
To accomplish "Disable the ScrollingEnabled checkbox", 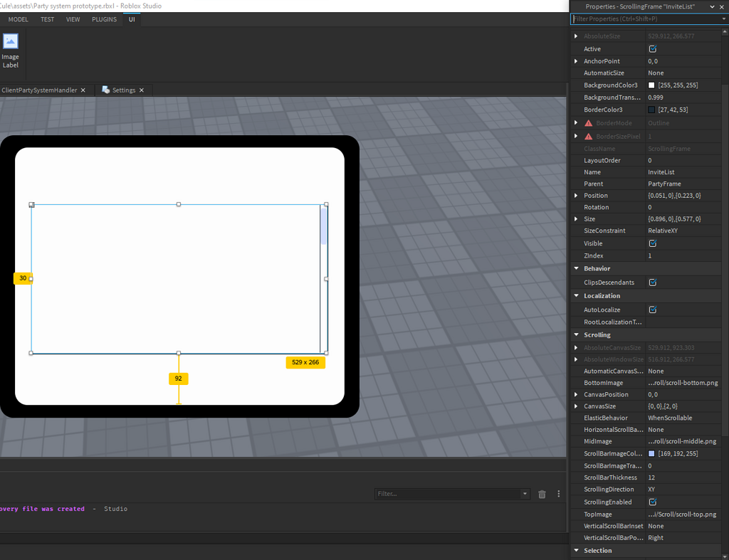I will point(652,502).
